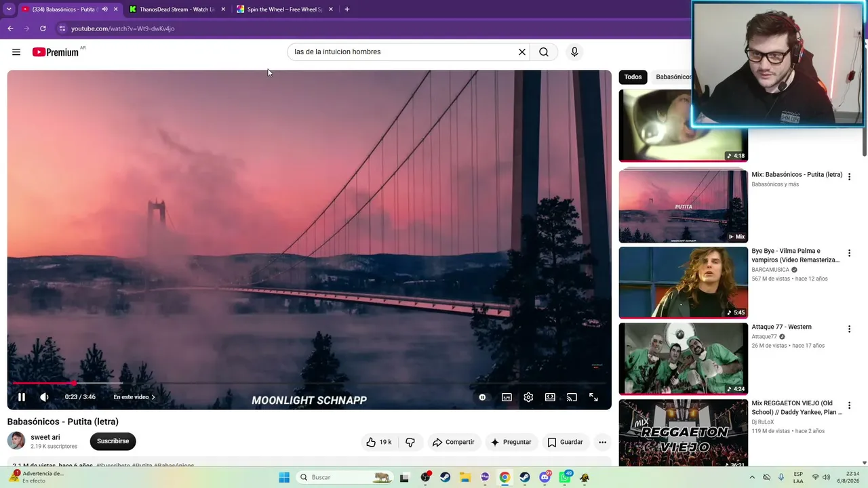Cast the video to a TV
Screen dimensions: 868x488
click(572, 397)
